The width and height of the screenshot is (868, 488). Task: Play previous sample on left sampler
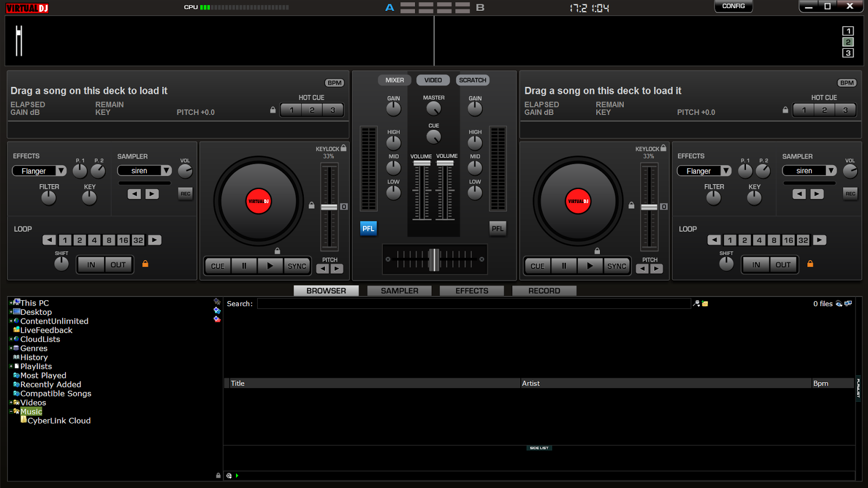(x=134, y=194)
